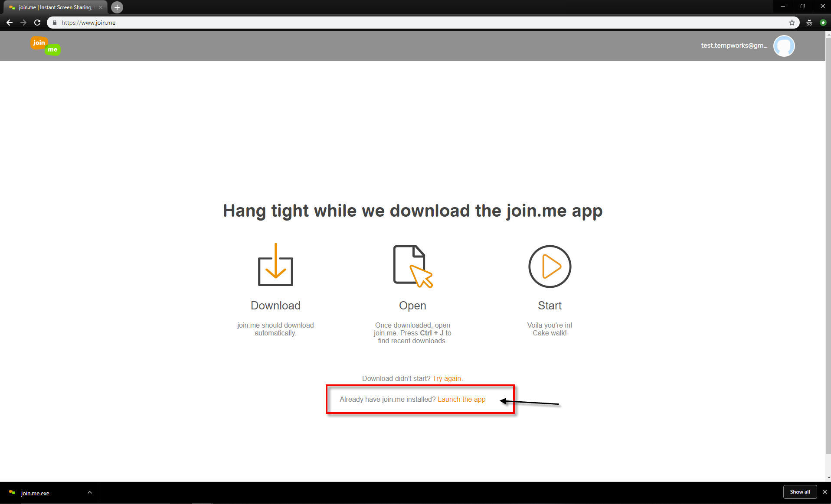Go back with the browser back arrow
This screenshot has width=831, height=504.
pyautogui.click(x=10, y=23)
